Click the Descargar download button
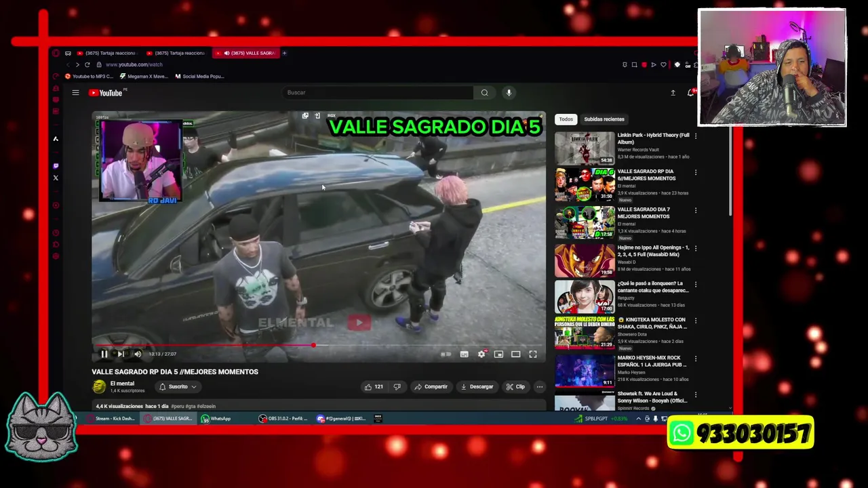Screen dimensions: 868x488 tap(477, 387)
